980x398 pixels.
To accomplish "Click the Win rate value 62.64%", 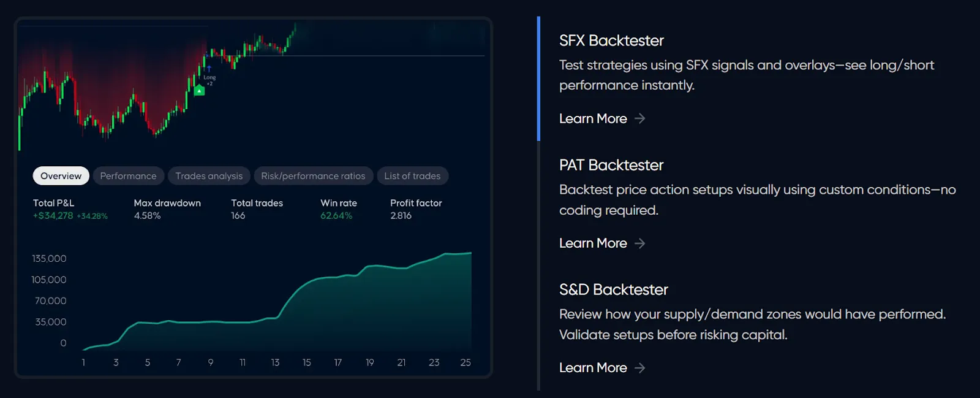I will coord(336,216).
